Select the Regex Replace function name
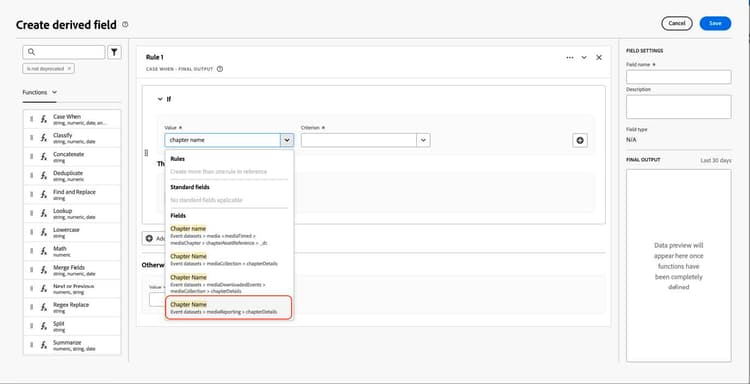 tap(71, 305)
